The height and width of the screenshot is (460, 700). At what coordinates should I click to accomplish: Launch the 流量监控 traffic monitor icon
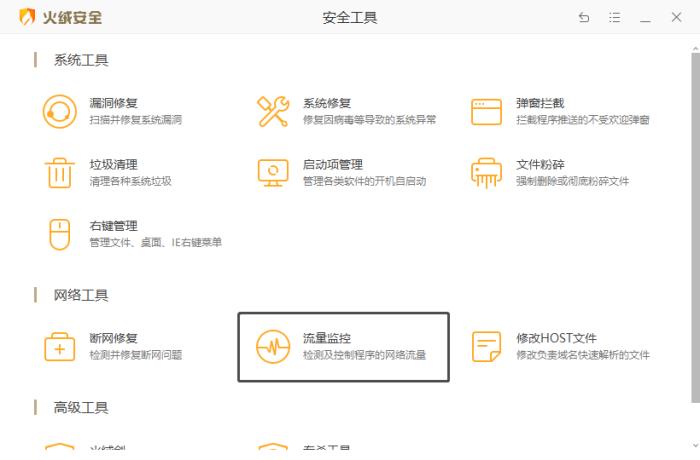click(273, 346)
